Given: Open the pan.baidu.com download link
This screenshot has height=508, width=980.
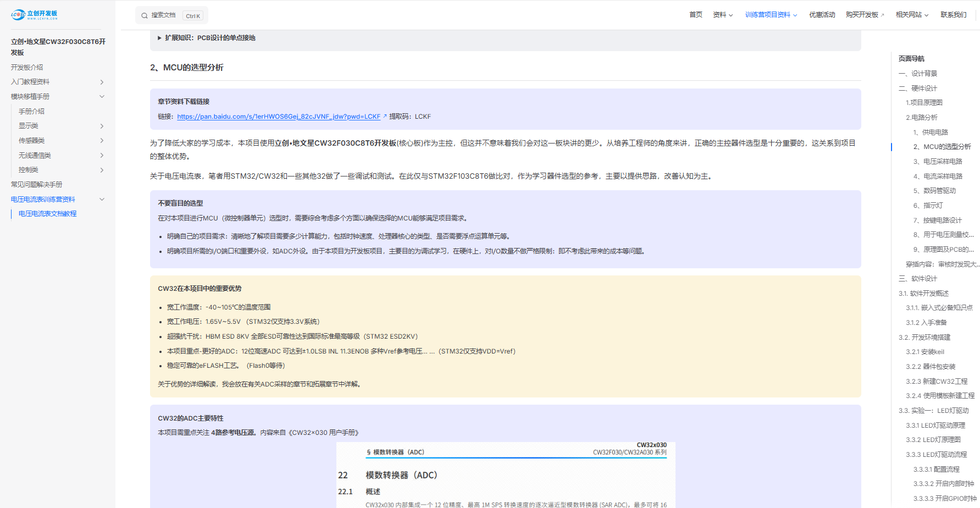Looking at the screenshot, I should tap(279, 117).
